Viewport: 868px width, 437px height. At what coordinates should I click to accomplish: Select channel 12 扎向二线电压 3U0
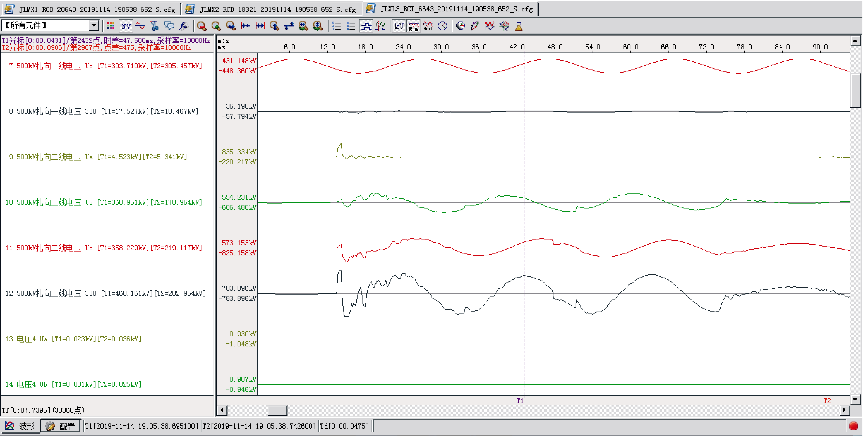pyautogui.click(x=106, y=293)
